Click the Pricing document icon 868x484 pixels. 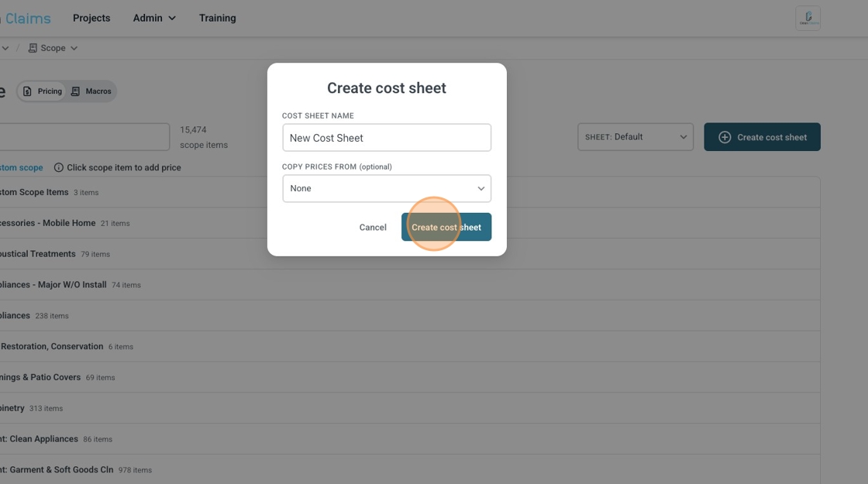tap(27, 91)
